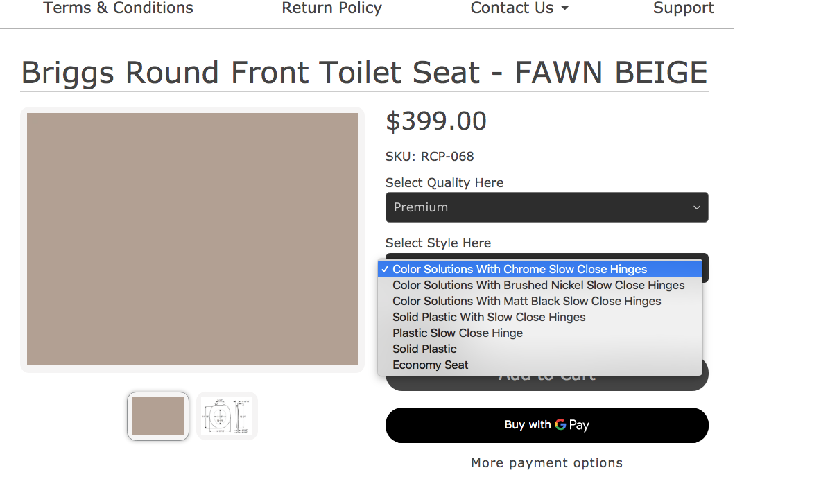Viewport: 821px width, 504px height.
Task: Select the fawn beige color thumbnail
Action: (158, 416)
